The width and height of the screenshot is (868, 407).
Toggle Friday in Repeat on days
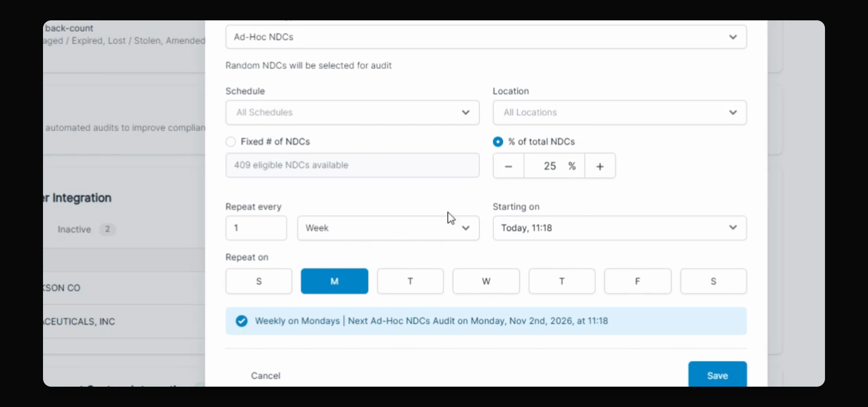(638, 281)
